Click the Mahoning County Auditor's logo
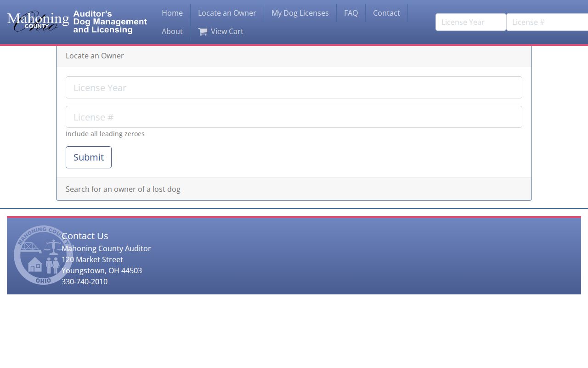This screenshot has height=368, width=588. click(x=77, y=22)
